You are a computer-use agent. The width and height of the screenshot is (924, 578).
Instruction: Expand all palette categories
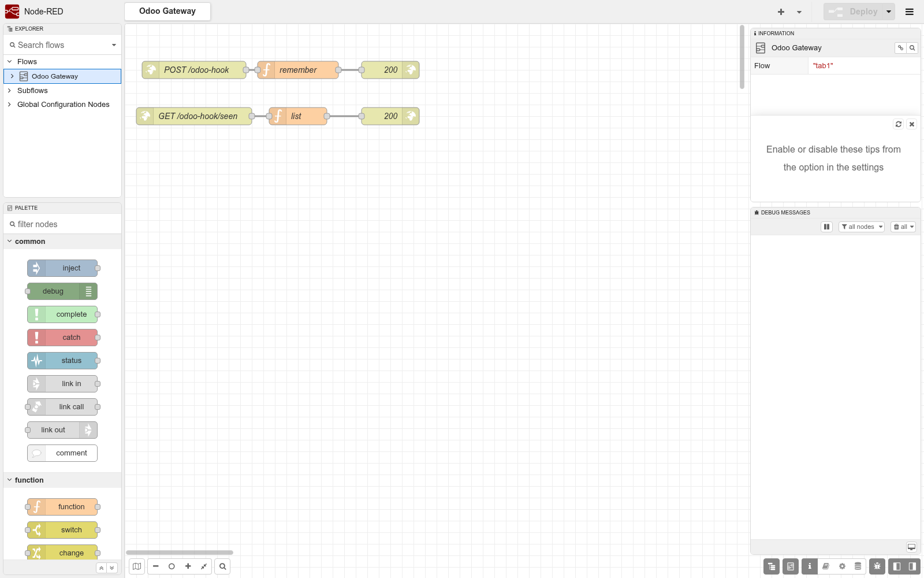pyautogui.click(x=112, y=568)
